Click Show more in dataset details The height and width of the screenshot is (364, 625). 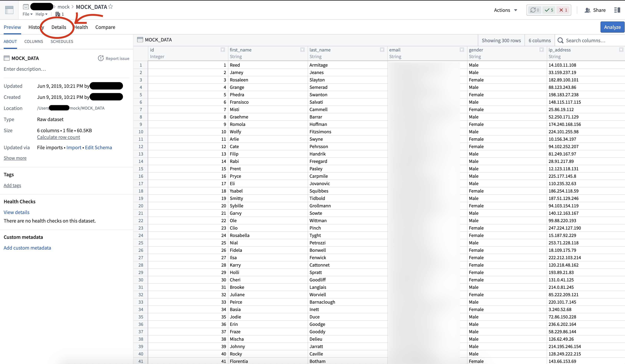click(15, 158)
